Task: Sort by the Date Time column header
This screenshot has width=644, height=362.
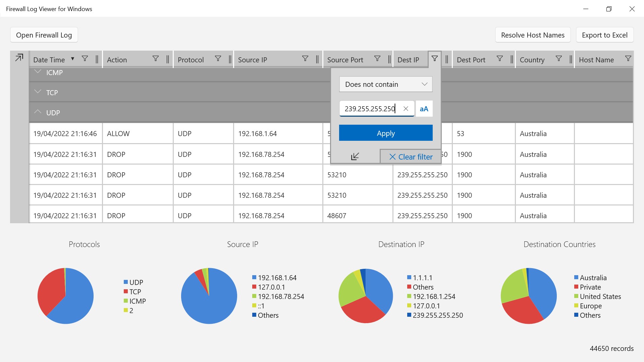Action: pyautogui.click(x=49, y=60)
